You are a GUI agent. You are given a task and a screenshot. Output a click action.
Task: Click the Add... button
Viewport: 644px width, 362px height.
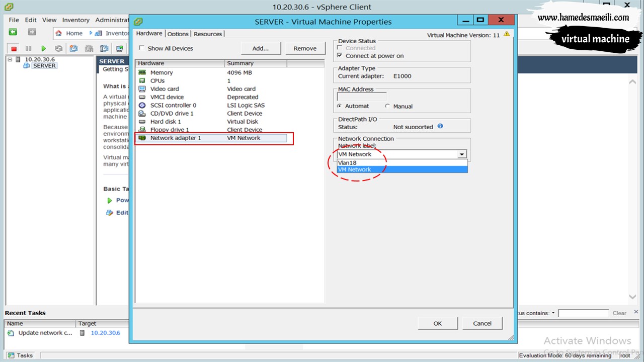261,48
